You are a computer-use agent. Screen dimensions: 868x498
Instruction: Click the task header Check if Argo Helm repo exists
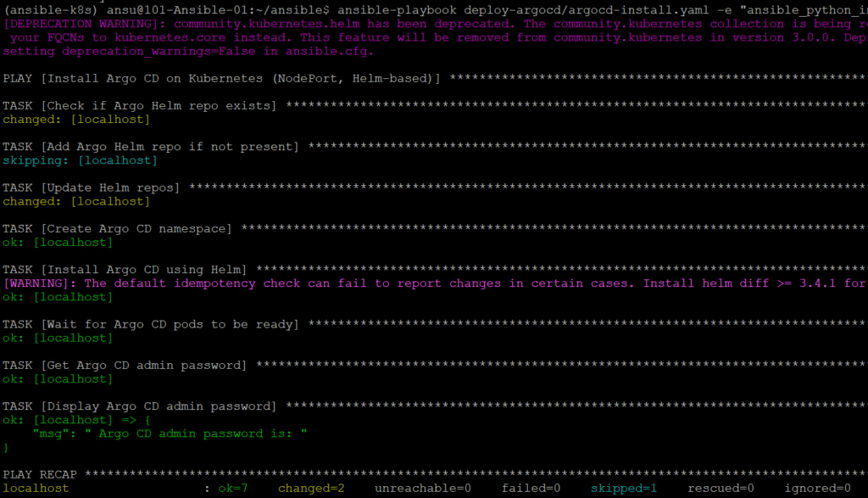[x=140, y=106]
